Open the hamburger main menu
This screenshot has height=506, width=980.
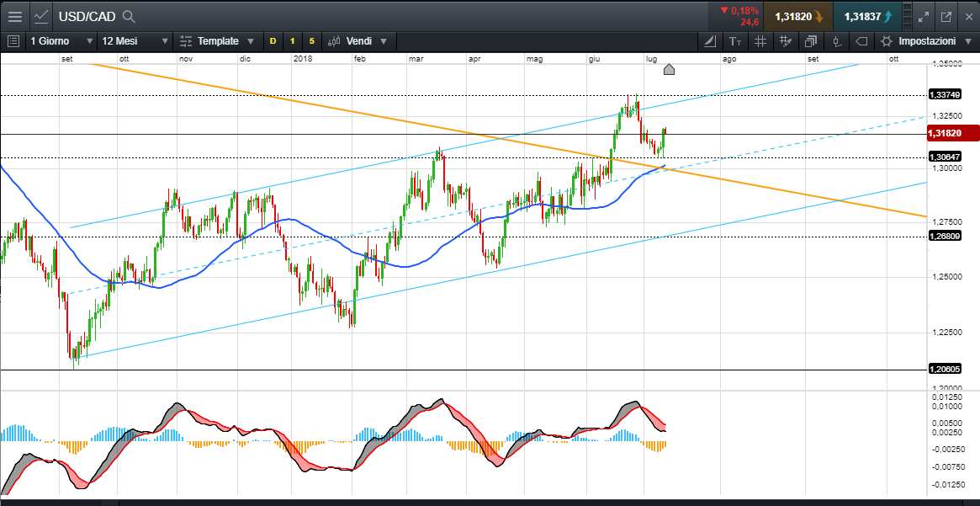point(15,17)
